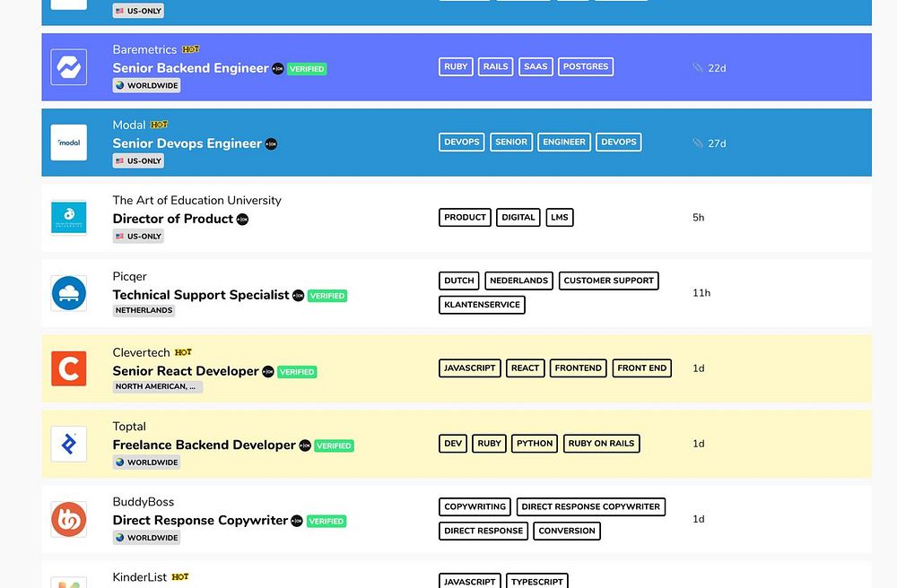Filter by the LMS tag
897x588 pixels.
point(560,218)
